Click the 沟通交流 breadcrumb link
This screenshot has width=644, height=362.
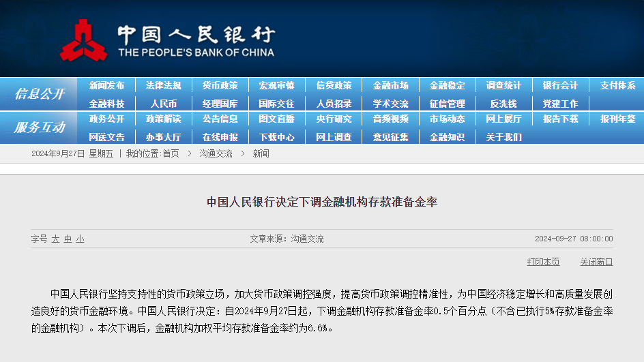216,154
